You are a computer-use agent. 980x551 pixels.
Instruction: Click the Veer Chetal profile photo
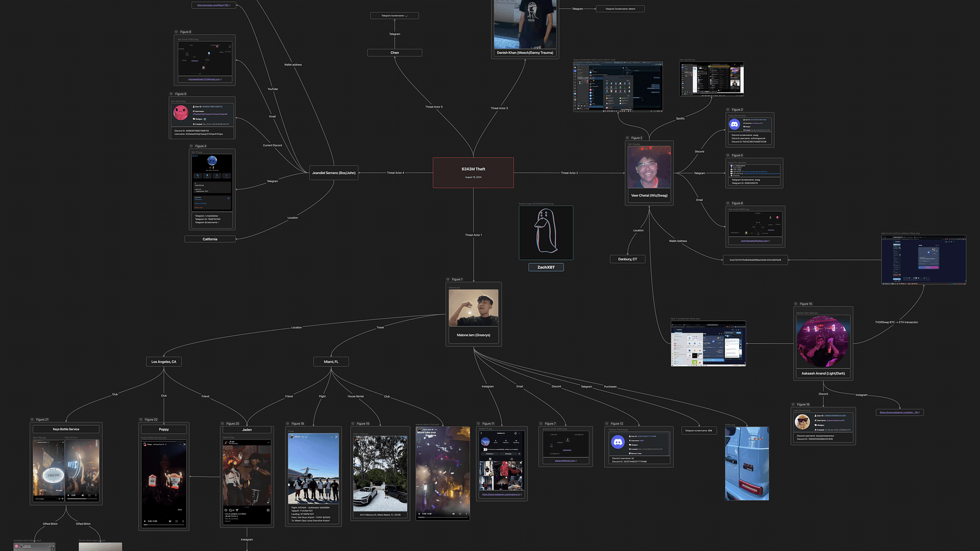649,167
